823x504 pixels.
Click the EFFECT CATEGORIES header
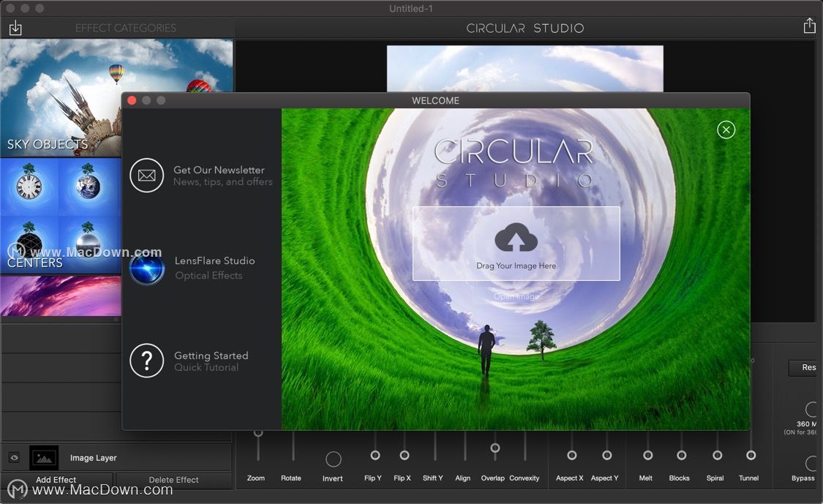coord(125,28)
